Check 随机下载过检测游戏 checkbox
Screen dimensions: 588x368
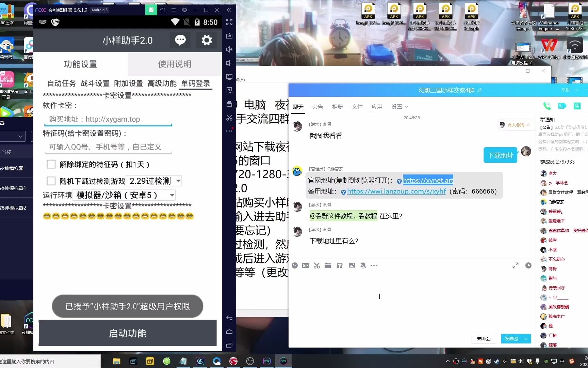(x=51, y=181)
